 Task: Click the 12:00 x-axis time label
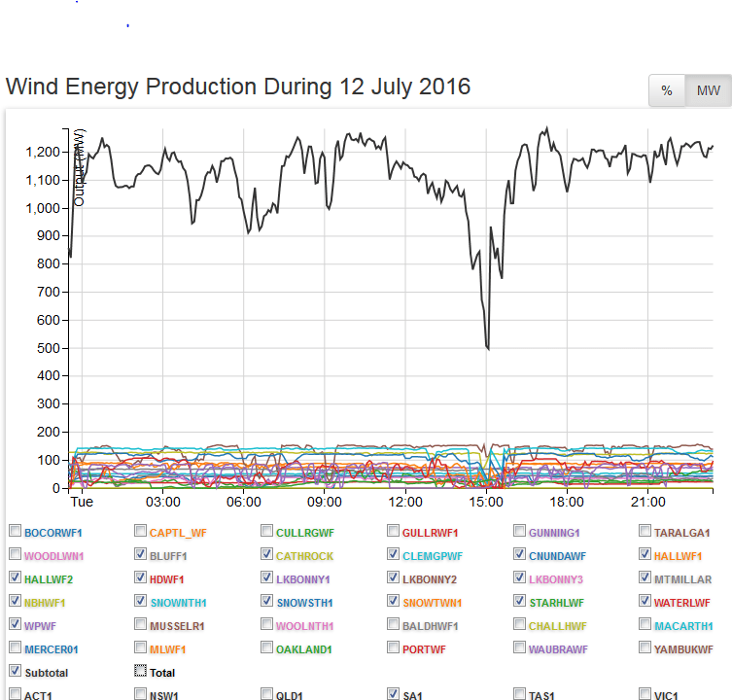point(404,503)
